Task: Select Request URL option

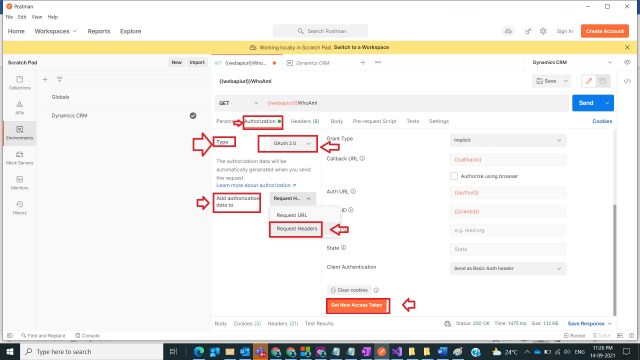Action: tap(292, 215)
